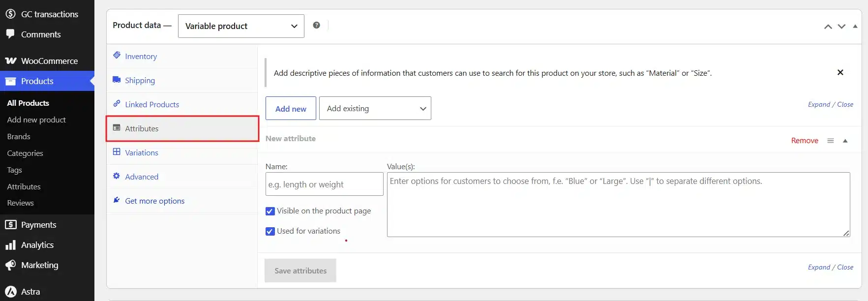This screenshot has height=301, width=868.
Task: Open Add new product submenu
Action: pos(36,120)
